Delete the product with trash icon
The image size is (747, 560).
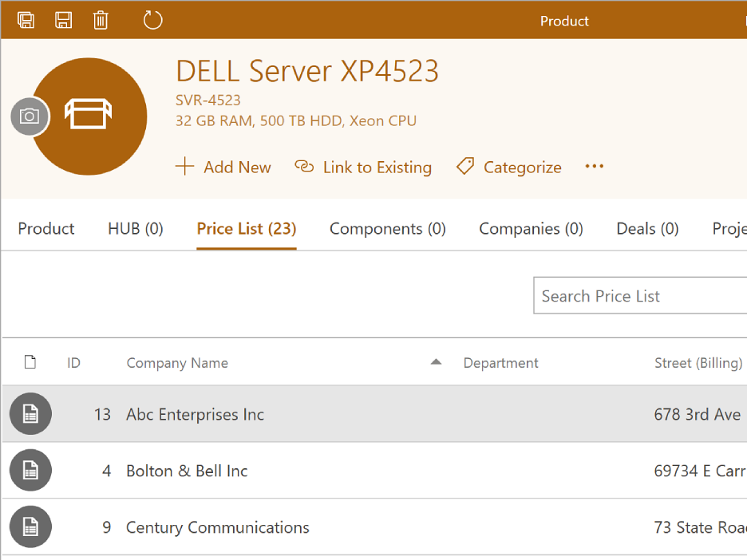point(101,20)
